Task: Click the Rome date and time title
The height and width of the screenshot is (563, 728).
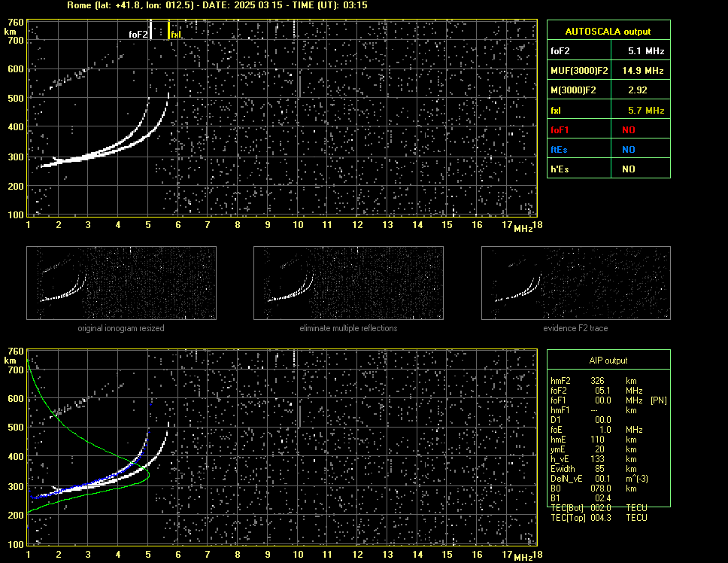Action: [217, 5]
